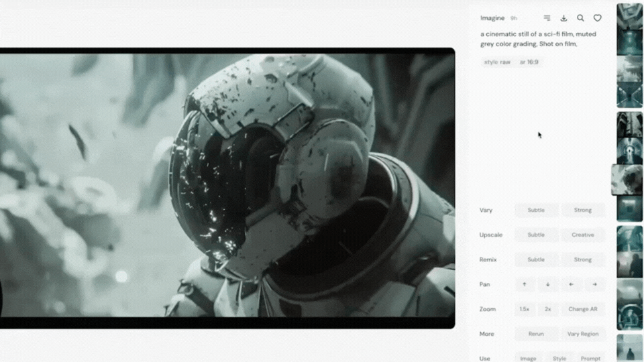Pan the image downward with down arrow
The height and width of the screenshot is (362, 644).
(548, 284)
